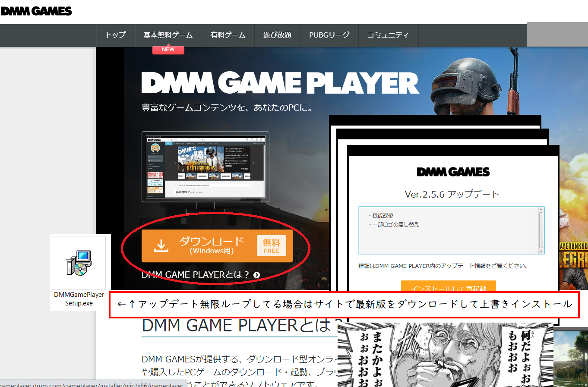Click the DMM GAME PLAYER monitor preview image

coord(205,167)
